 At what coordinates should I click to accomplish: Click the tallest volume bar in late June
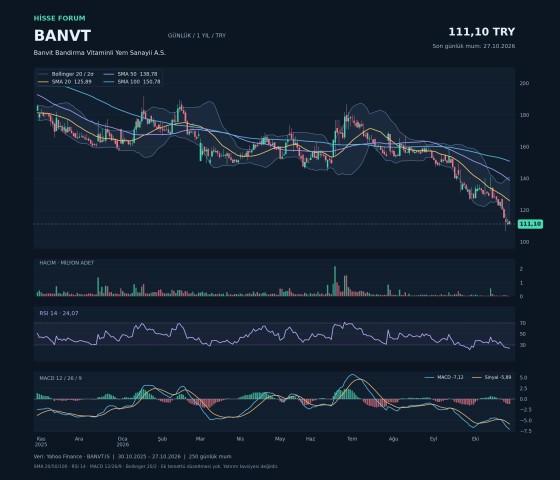pos(335,281)
